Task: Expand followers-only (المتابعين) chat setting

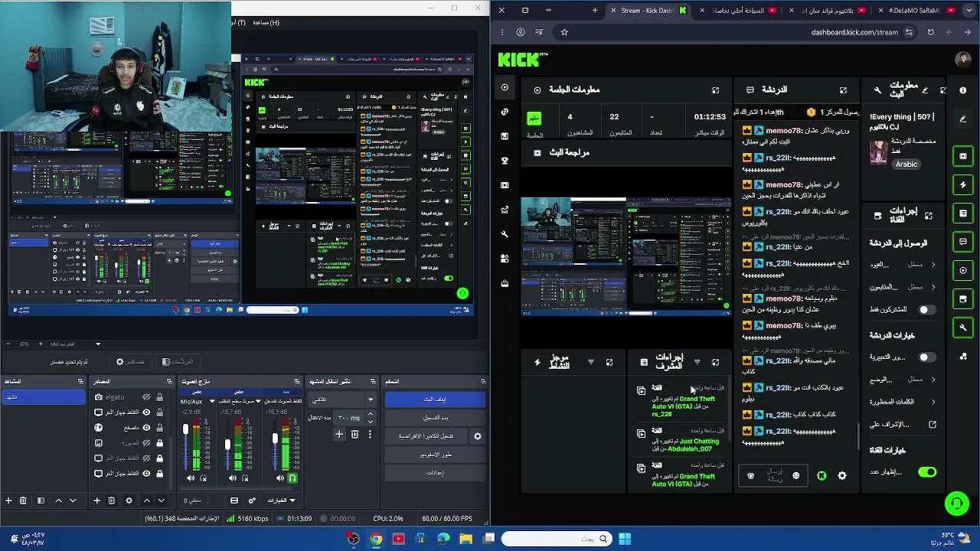Action: [903, 287]
